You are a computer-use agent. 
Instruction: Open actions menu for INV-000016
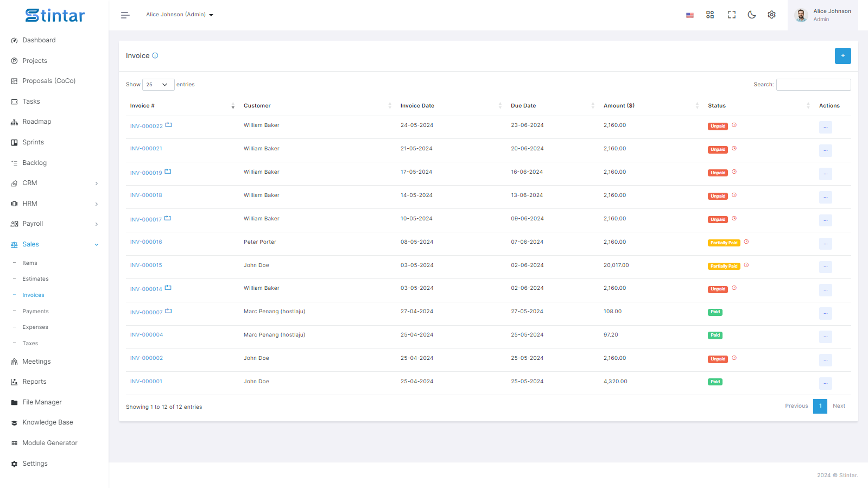click(825, 244)
